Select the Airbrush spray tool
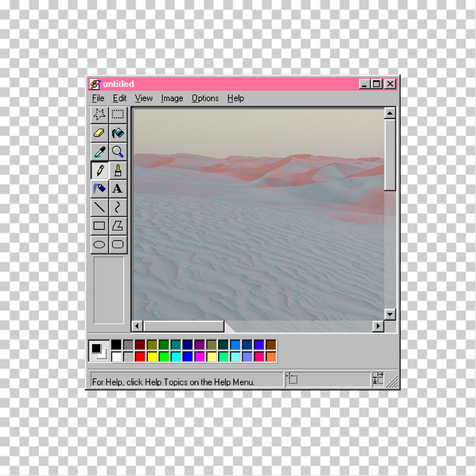The image size is (476, 476). coord(99,189)
